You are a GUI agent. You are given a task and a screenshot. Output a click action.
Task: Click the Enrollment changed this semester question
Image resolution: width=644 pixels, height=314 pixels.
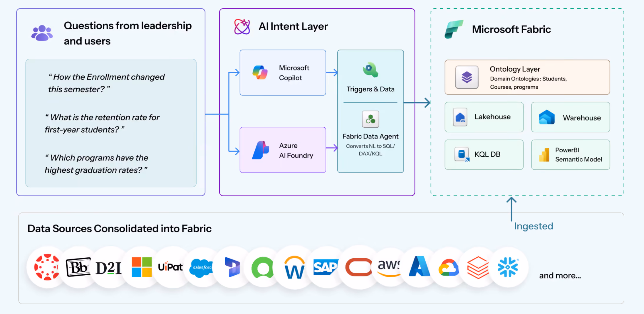(106, 83)
